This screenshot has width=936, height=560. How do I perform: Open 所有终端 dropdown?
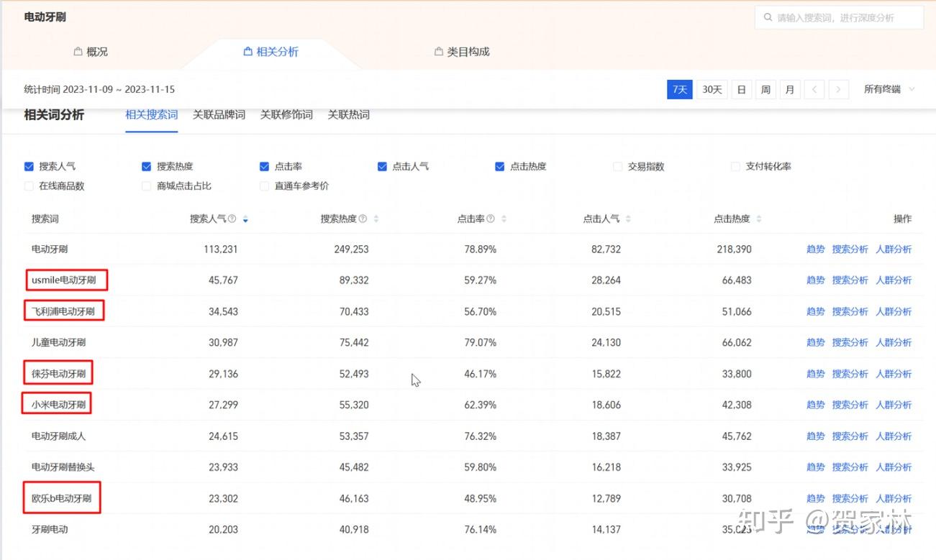[889, 89]
